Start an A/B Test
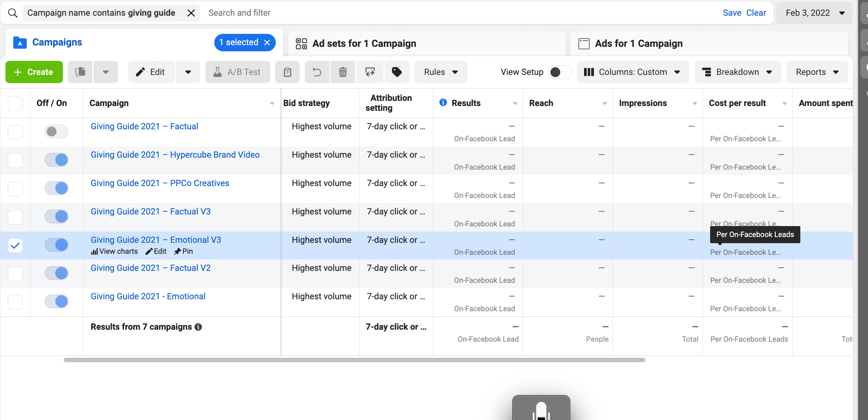Screen dimensions: 868x420 (x=238, y=72)
